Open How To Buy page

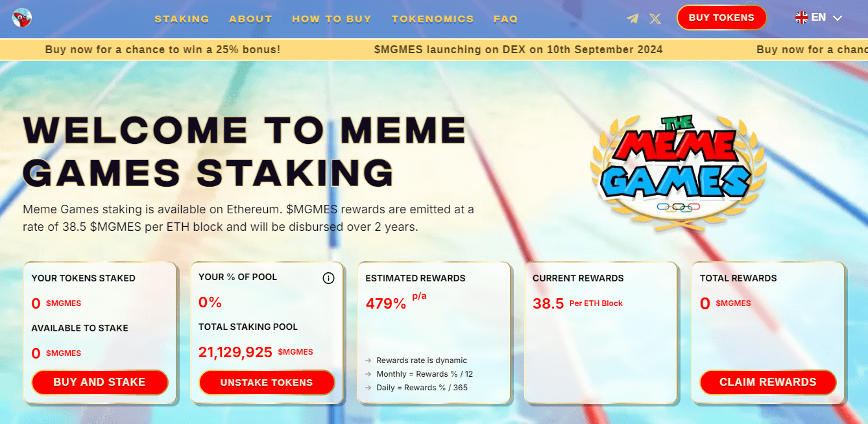pos(332,19)
